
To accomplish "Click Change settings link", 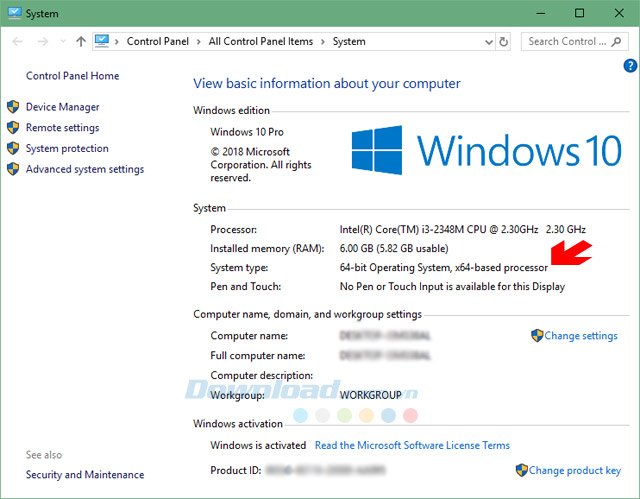I will [581, 336].
